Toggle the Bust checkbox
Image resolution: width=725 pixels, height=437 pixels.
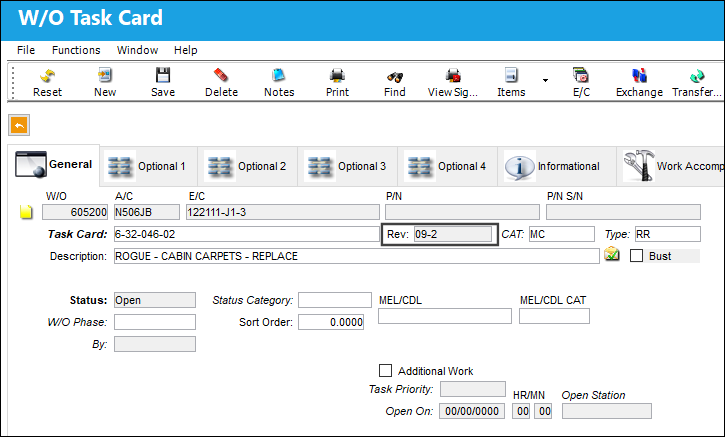pyautogui.click(x=636, y=256)
